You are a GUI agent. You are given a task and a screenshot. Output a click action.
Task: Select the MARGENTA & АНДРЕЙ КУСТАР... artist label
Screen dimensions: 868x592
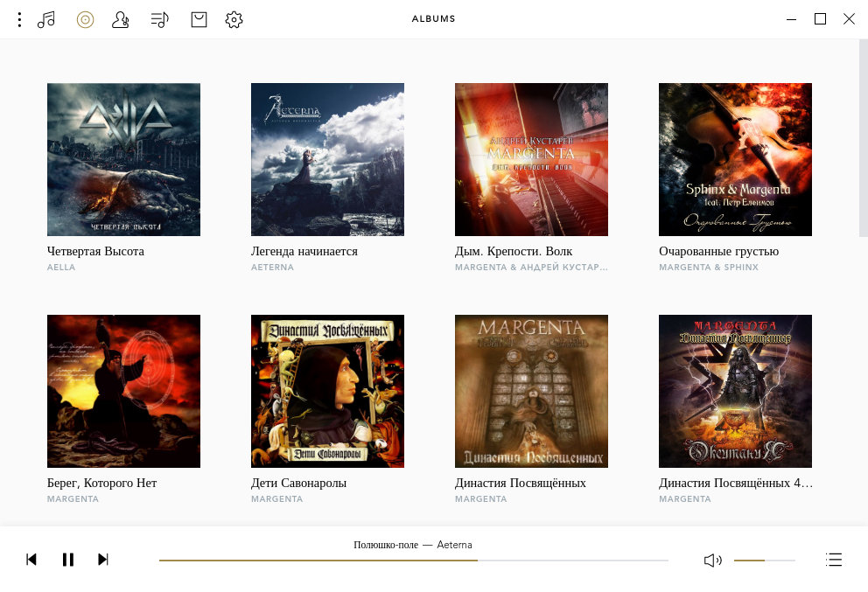(531, 268)
